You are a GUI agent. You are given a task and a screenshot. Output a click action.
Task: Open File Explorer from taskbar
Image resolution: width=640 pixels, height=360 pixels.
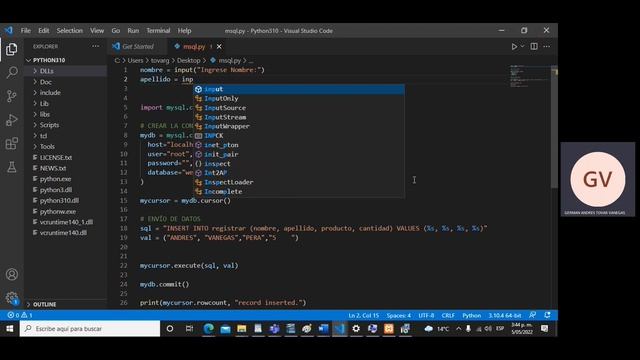pos(242,329)
